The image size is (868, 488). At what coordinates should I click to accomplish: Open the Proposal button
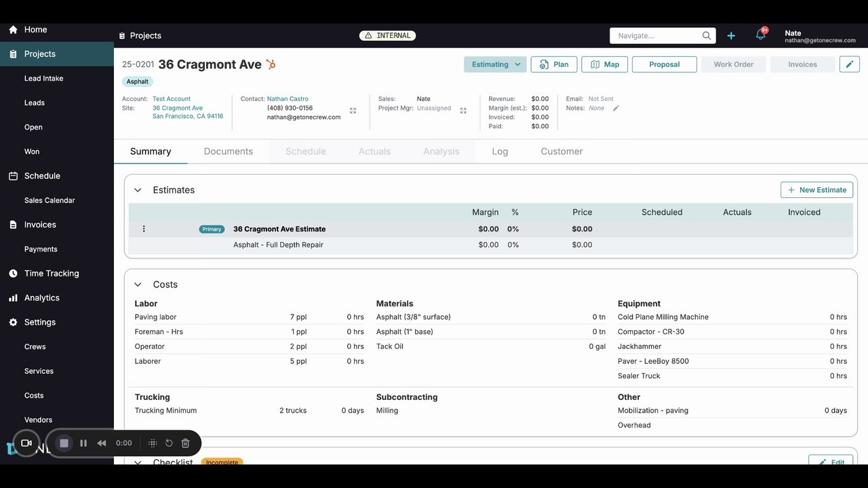(665, 64)
